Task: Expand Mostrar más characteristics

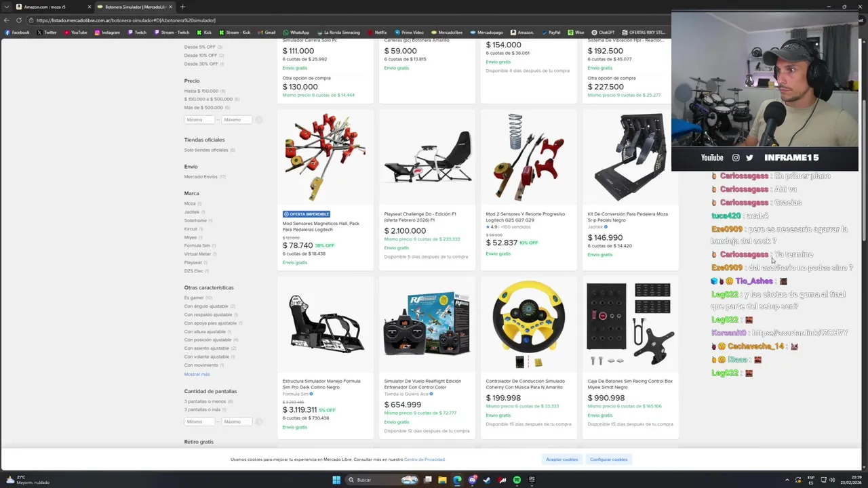Action: [x=197, y=374]
